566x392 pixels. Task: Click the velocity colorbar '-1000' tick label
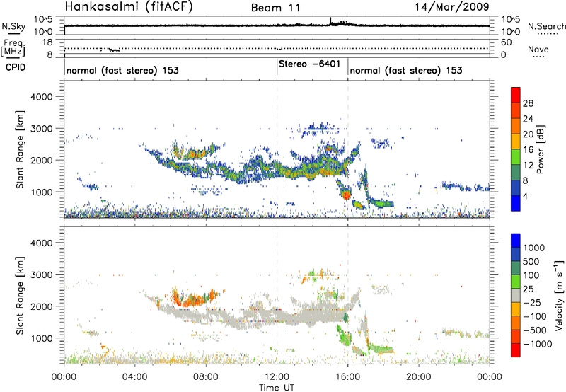538,344
